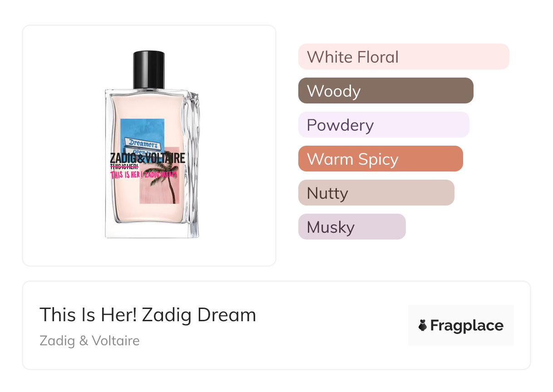Select the Musky accord bar
Viewport: 553px width, 392px height.
click(352, 227)
